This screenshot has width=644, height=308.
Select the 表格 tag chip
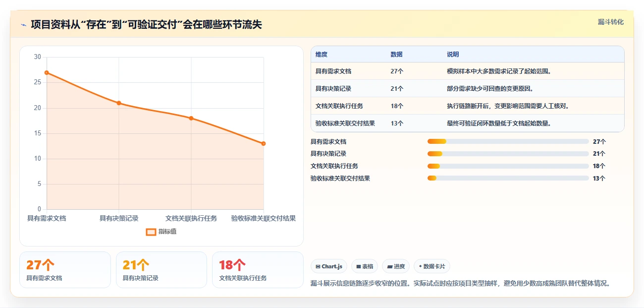[x=365, y=266]
